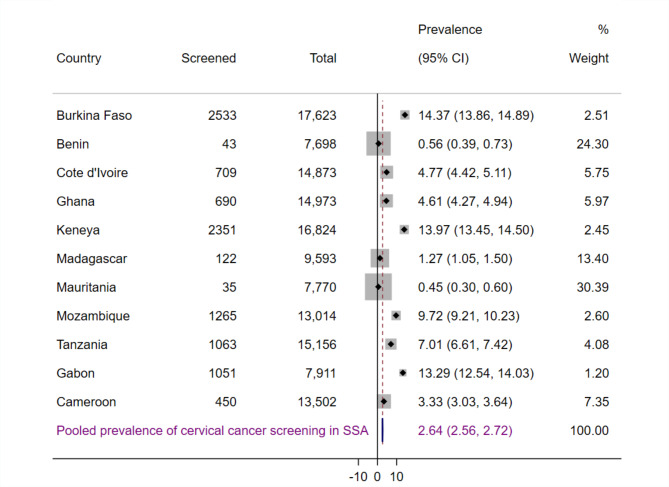Click the Weight column header
669x487 pixels.
(x=589, y=58)
